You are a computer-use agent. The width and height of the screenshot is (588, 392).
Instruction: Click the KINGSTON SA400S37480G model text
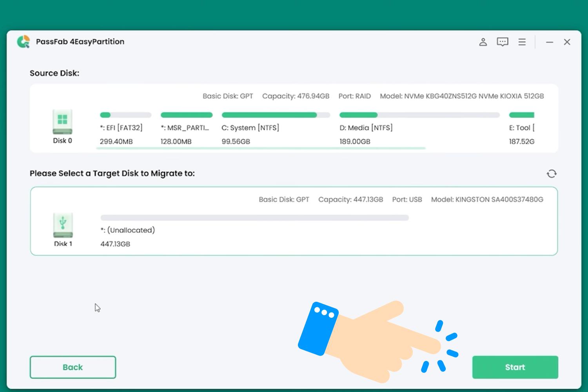click(x=487, y=200)
